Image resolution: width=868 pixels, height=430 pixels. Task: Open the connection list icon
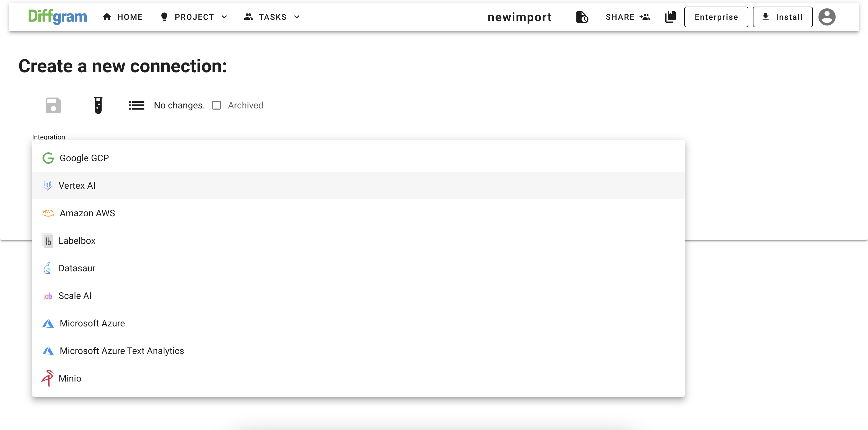pyautogui.click(x=136, y=105)
